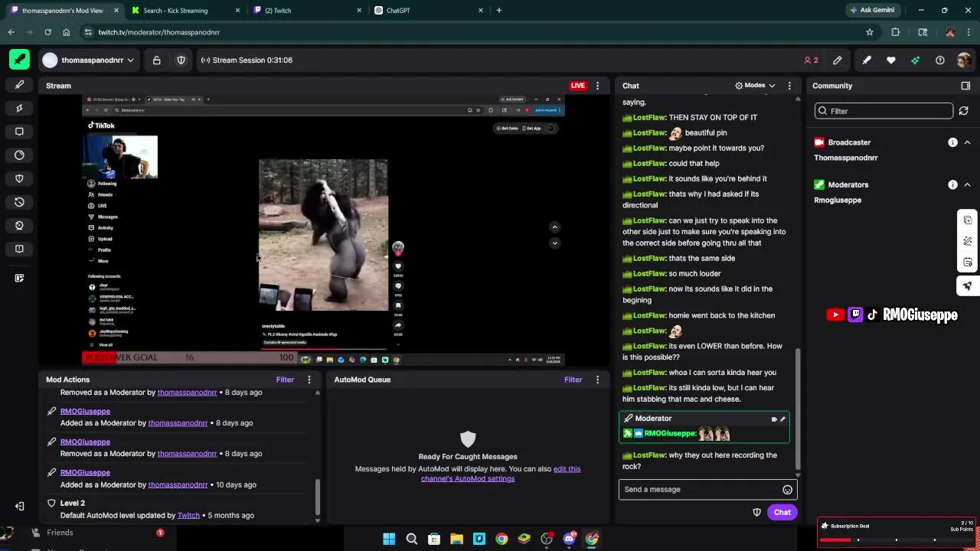Open the edit this channel's AutoMod settings link
Viewport: 980px width, 551px height.
[x=500, y=474]
